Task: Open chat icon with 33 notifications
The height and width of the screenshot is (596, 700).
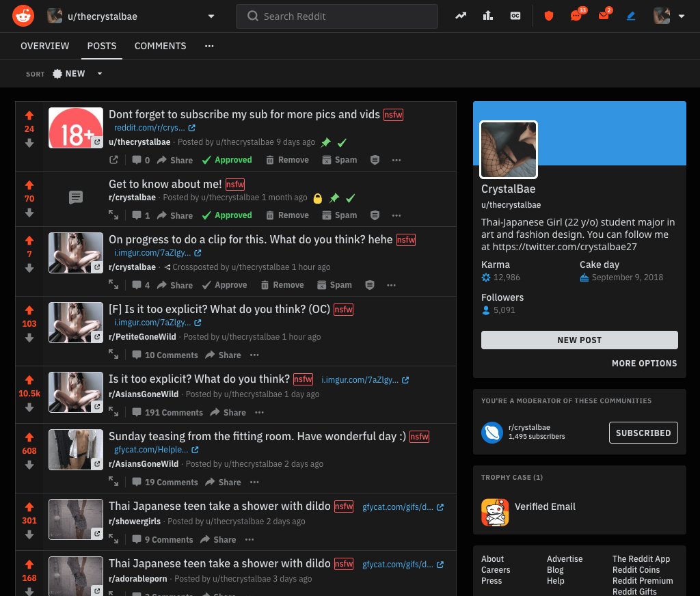Action: click(x=576, y=16)
